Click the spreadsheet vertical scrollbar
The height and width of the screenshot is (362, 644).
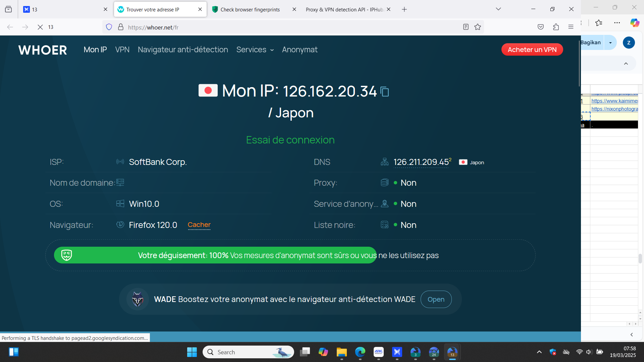click(x=640, y=258)
